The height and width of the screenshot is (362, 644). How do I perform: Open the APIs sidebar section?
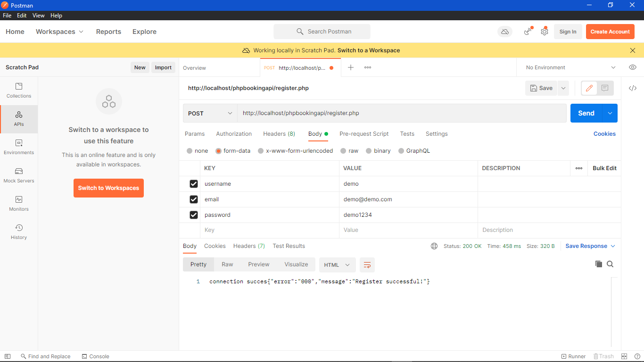(19, 119)
